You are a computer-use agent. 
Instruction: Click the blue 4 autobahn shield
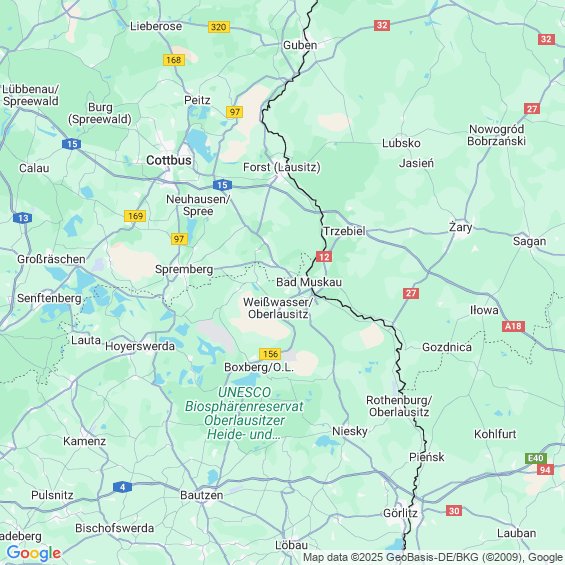coord(122,487)
